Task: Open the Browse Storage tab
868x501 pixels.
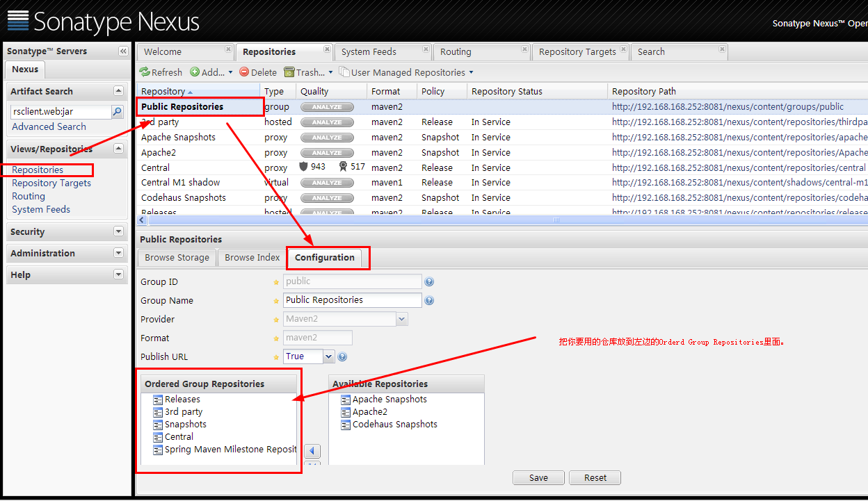Action: pyautogui.click(x=177, y=257)
